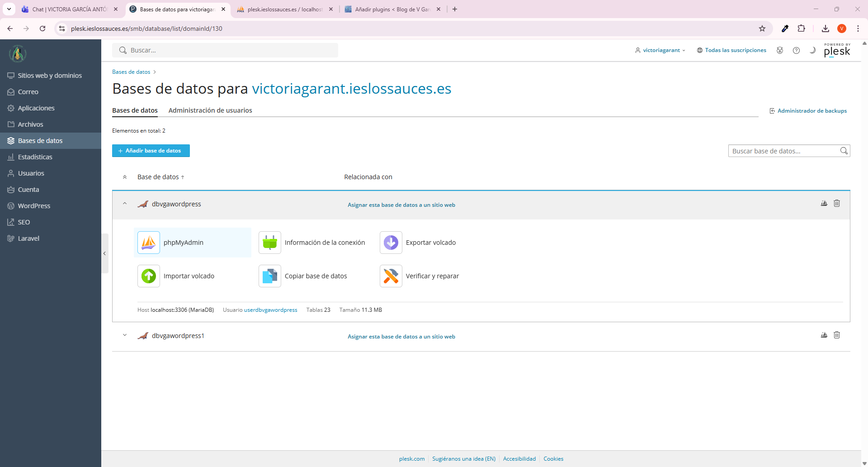
Task: Delete dbvgawordpress using its trash icon
Action: (x=837, y=204)
